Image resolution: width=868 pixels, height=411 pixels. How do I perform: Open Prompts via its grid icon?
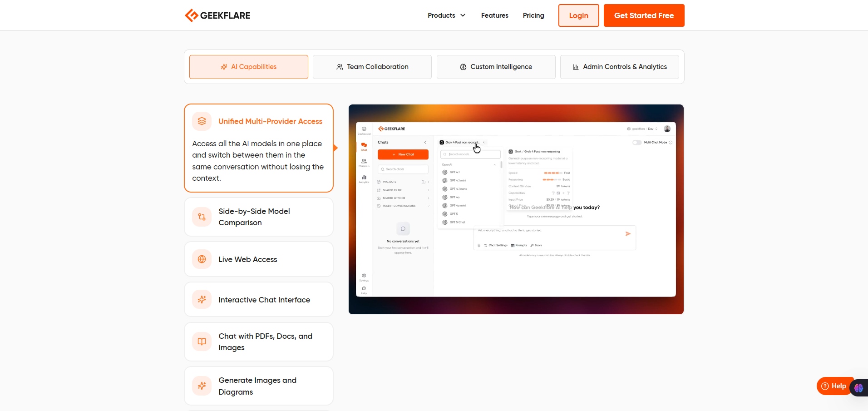(513, 245)
